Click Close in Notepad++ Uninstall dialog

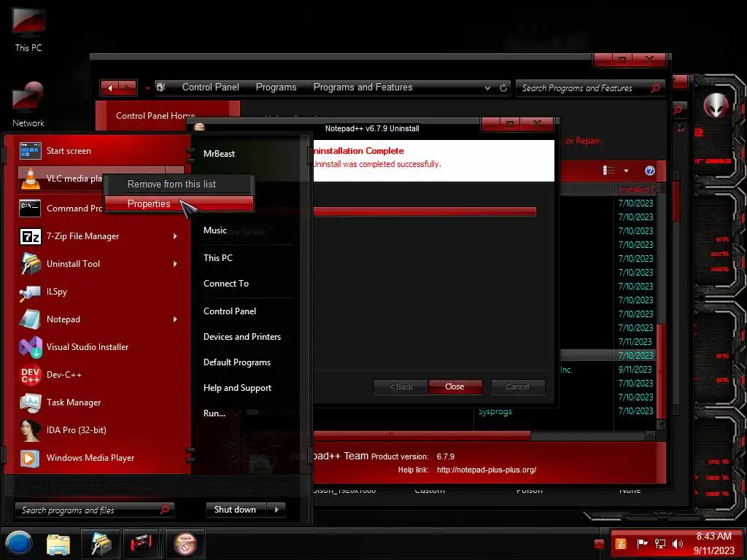coord(455,386)
